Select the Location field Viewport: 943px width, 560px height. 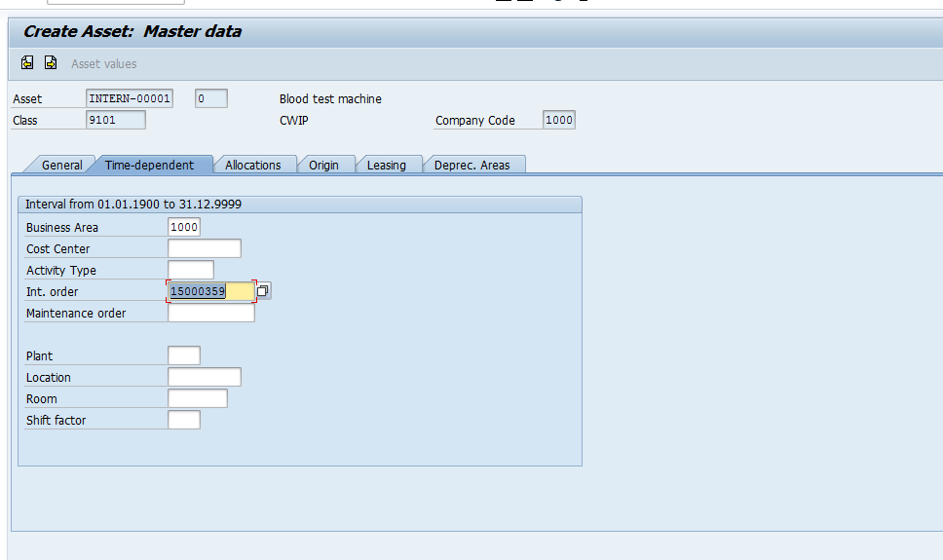pos(205,377)
